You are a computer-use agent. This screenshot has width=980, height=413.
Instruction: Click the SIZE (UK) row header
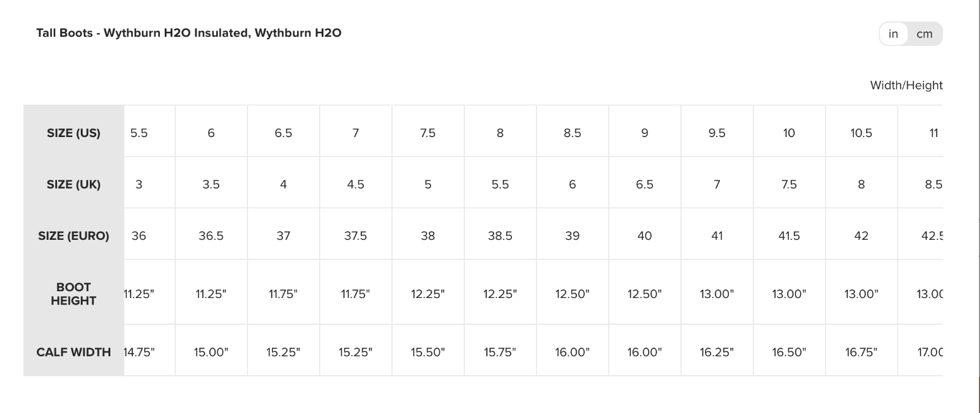(73, 184)
